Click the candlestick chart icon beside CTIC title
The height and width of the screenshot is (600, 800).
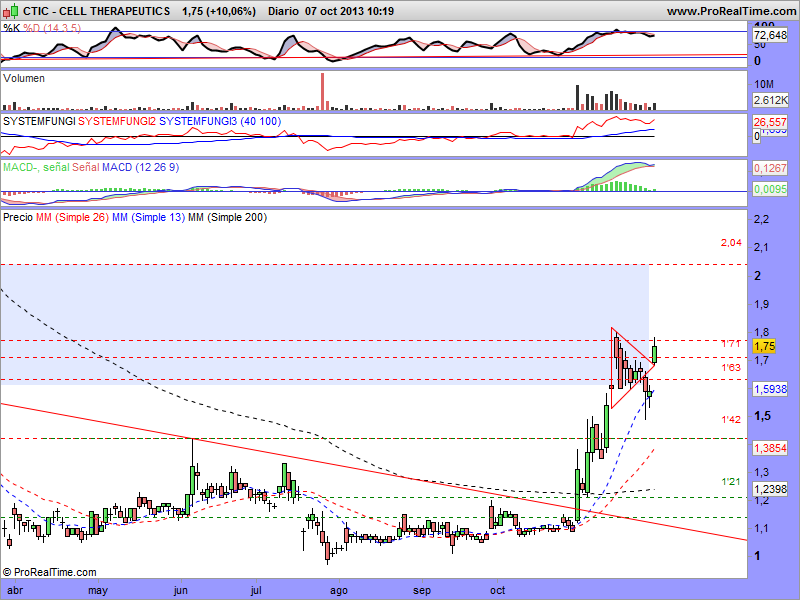(11, 10)
